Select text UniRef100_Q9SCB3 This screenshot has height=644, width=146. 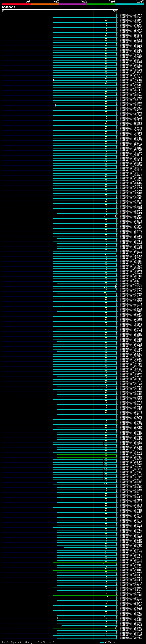131,47
